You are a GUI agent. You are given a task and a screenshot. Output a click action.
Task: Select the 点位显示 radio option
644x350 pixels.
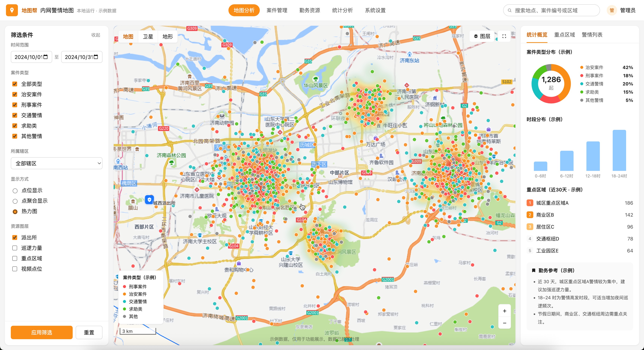[x=15, y=191]
